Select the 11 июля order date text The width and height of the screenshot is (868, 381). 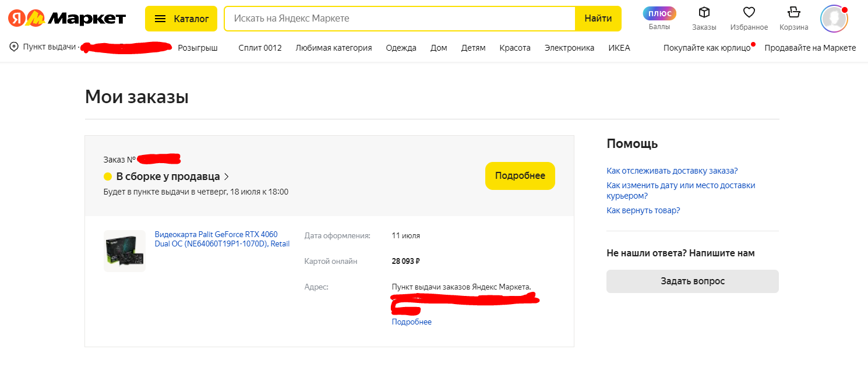coord(406,236)
